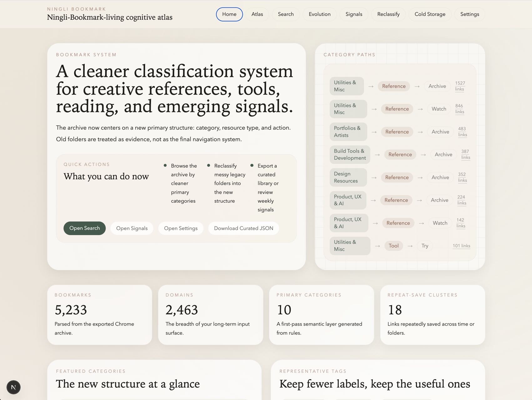Click Reference chip in the 387 links row
The height and width of the screenshot is (400, 532).
tap(400, 155)
